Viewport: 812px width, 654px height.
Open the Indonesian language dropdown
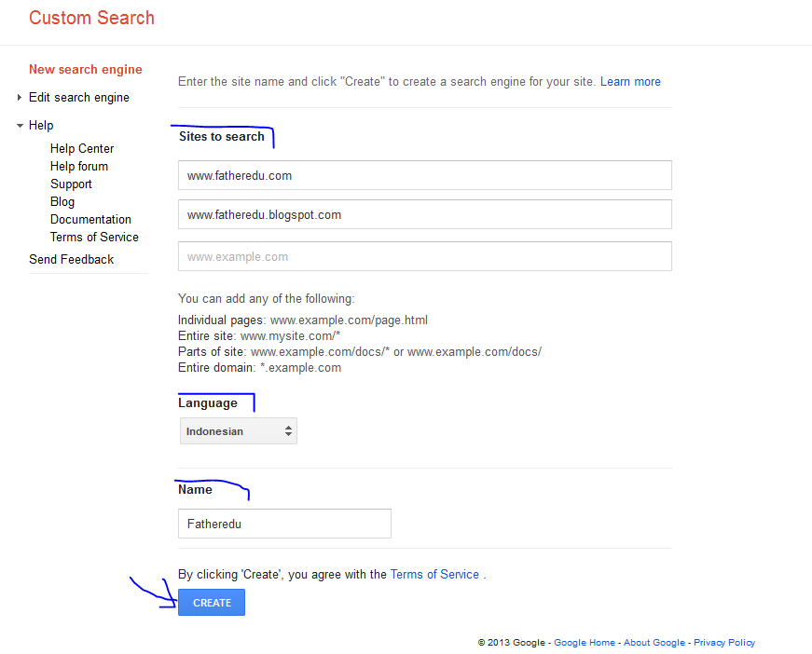pos(239,431)
